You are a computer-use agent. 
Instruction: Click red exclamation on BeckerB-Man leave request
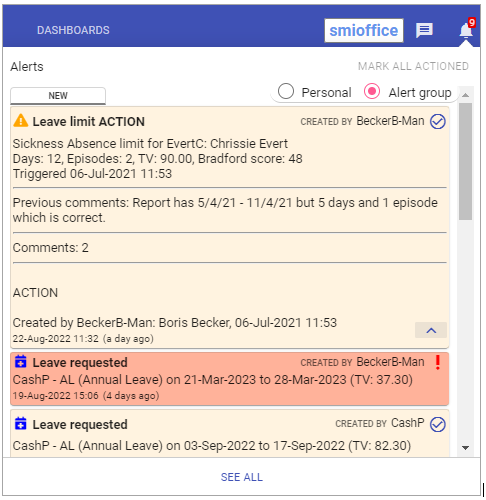pyautogui.click(x=438, y=362)
